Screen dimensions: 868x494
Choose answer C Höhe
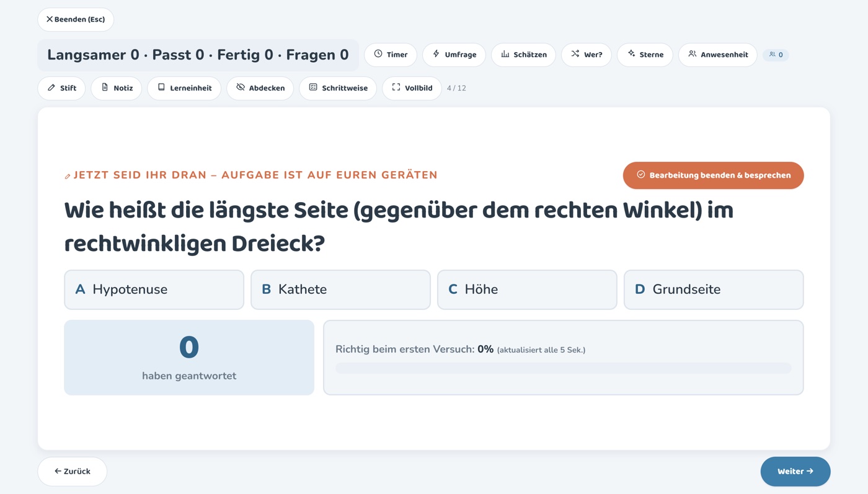point(527,289)
